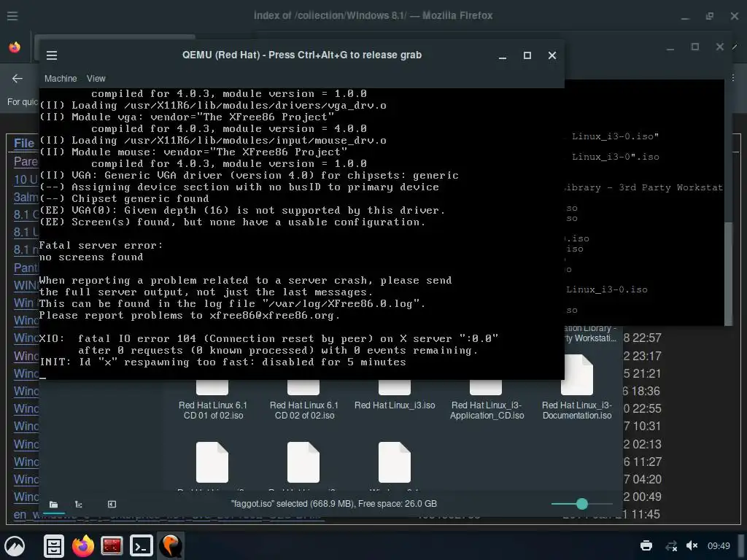
Task: Select Red Hat Linux 6.1 CD 01 of 02.iso
Action: (x=213, y=400)
